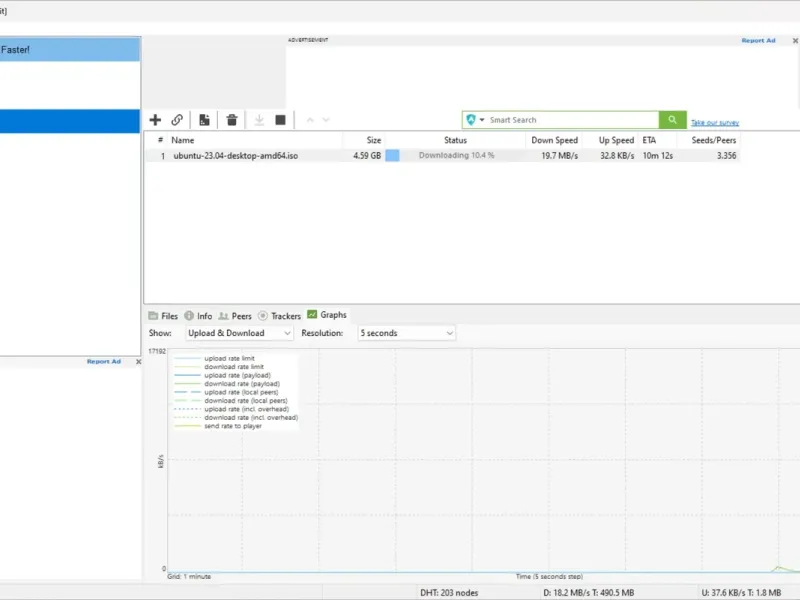Image resolution: width=800 pixels, height=600 pixels.
Task: Click download rate (incl. overhead) legend entry
Action: click(x=236, y=417)
